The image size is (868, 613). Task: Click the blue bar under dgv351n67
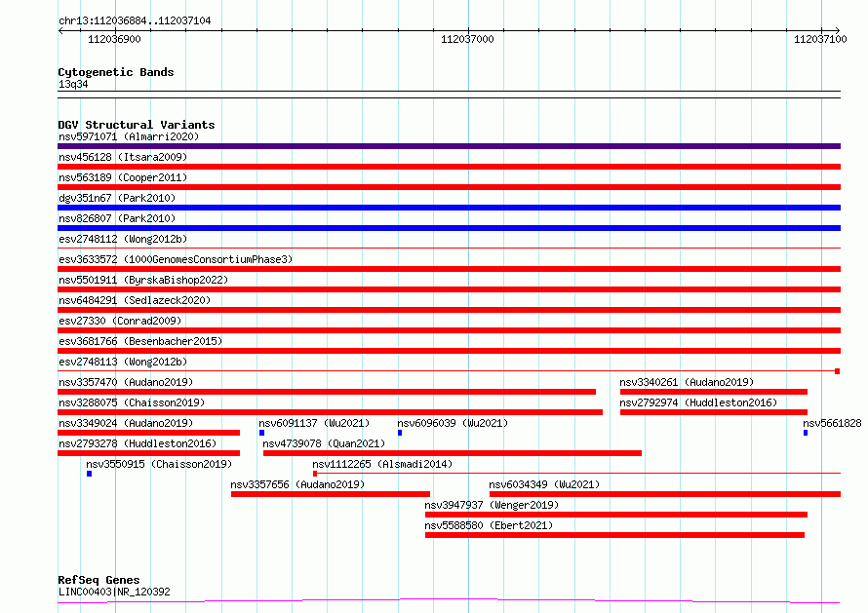[449, 208]
